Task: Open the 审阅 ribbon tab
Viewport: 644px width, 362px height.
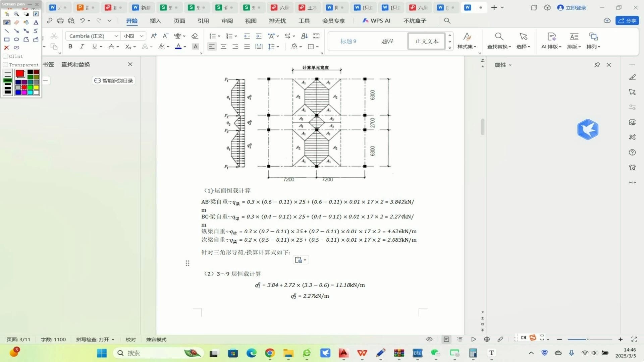Action: coord(227,20)
